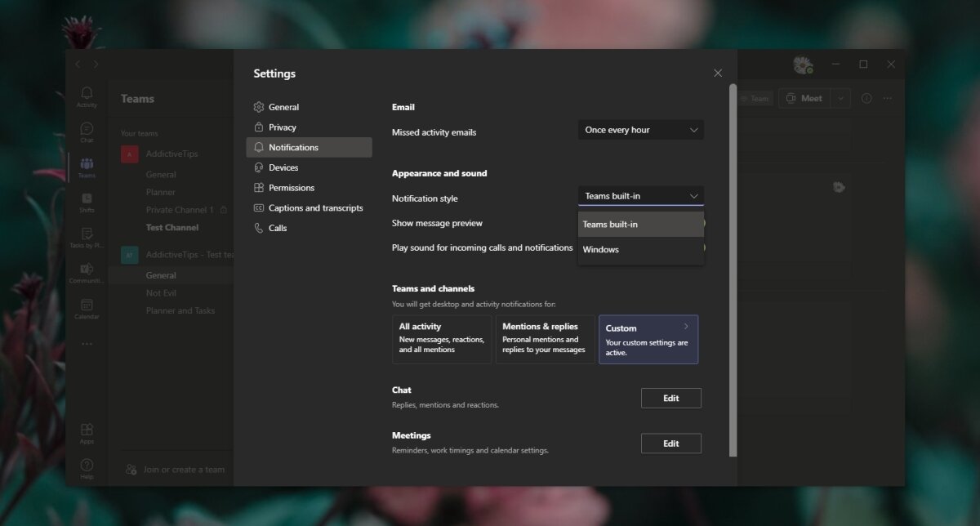Image resolution: width=980 pixels, height=526 pixels.
Task: Open Tasks by Planner from the sidebar
Action: coord(86,238)
